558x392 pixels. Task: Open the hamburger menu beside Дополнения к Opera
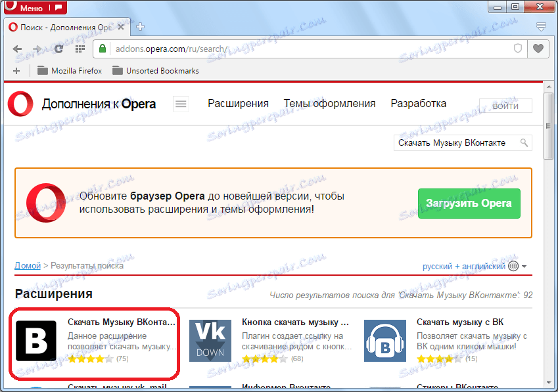pyautogui.click(x=180, y=104)
